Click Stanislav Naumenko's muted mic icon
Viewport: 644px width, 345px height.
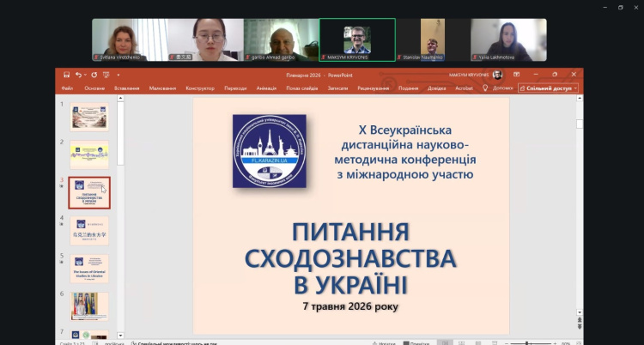tap(399, 57)
